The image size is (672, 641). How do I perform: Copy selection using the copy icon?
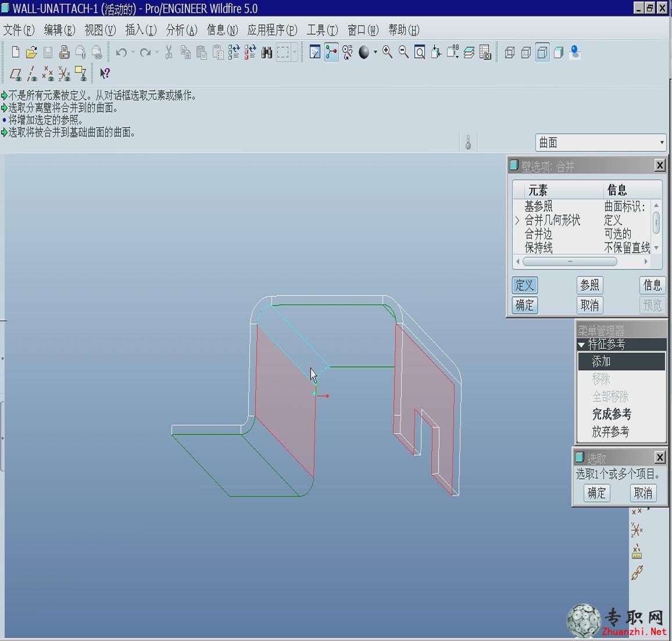[185, 52]
